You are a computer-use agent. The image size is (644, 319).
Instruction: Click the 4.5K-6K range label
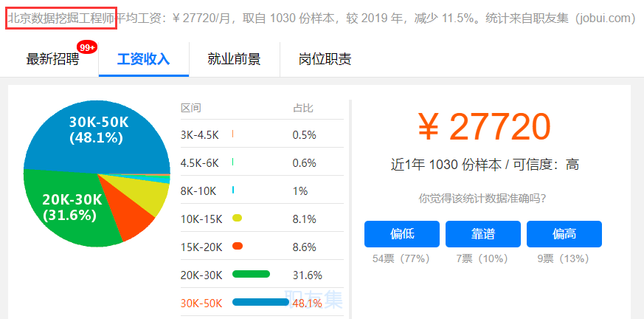(200, 163)
